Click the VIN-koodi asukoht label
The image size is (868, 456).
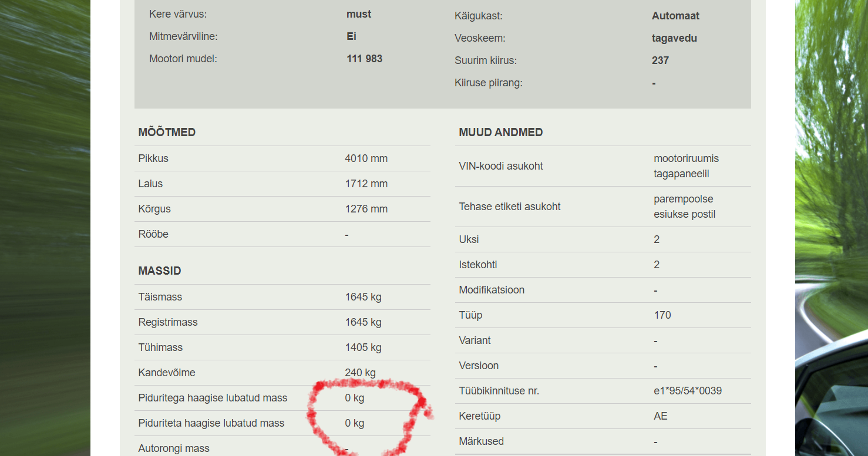point(500,166)
